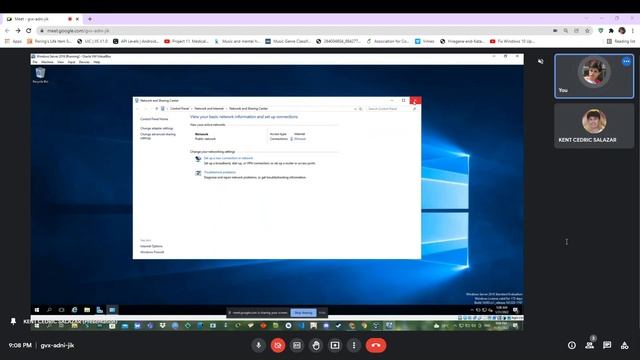Click Network and Internet breadcrumb
The height and width of the screenshot is (360, 640).
pos(209,109)
